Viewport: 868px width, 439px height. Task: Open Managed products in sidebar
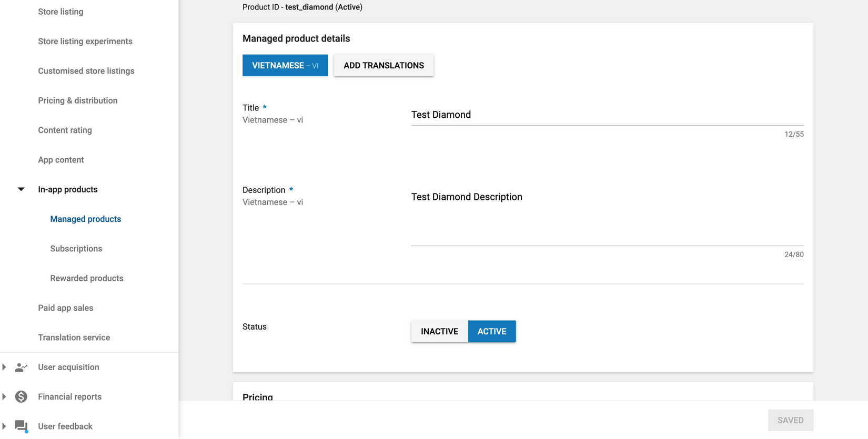[x=85, y=219]
